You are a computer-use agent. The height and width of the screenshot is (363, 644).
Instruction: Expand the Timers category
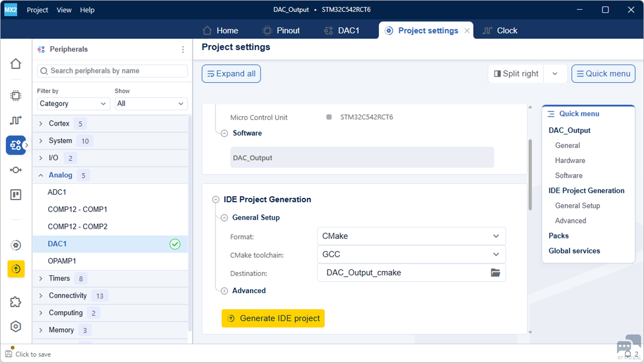[41, 278]
